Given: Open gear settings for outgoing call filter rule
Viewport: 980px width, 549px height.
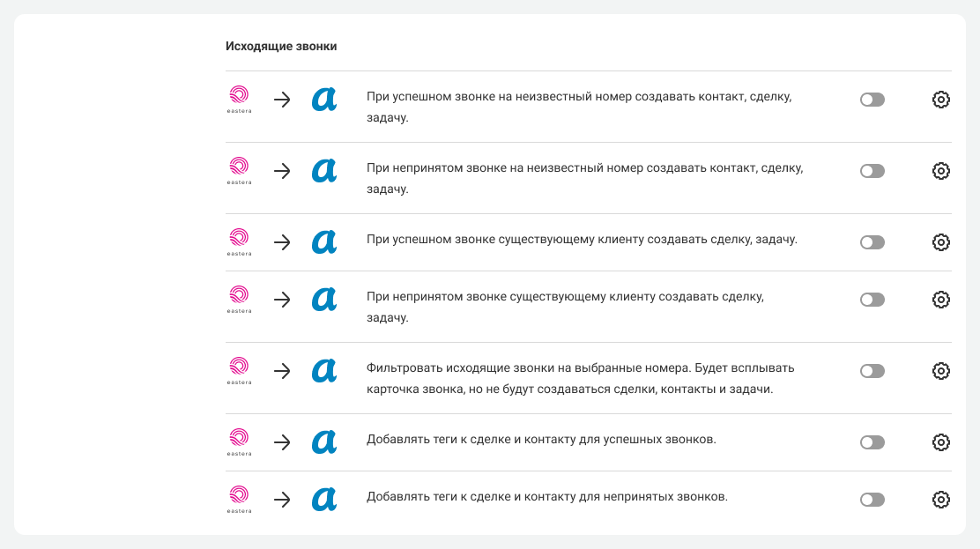Looking at the screenshot, I should pyautogui.click(x=940, y=371).
